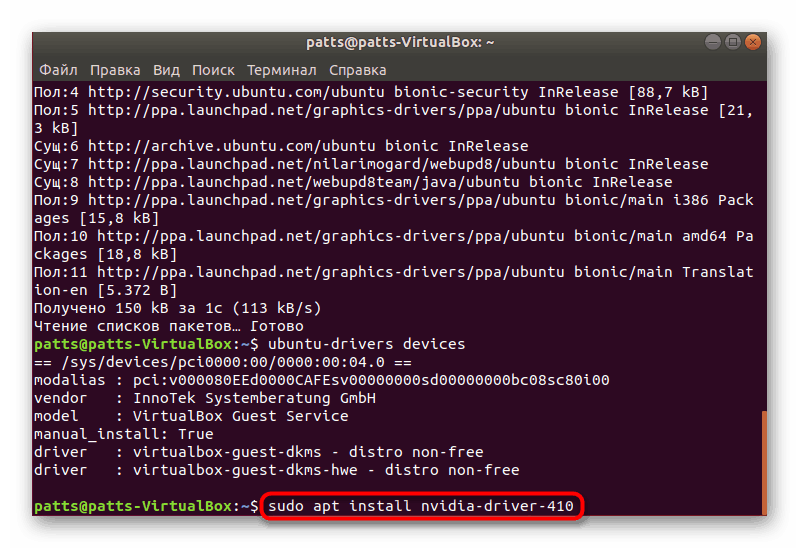The image size is (799, 548).
Task: Click the 'ubuntu-drivers devices' command
Action: coord(366,344)
